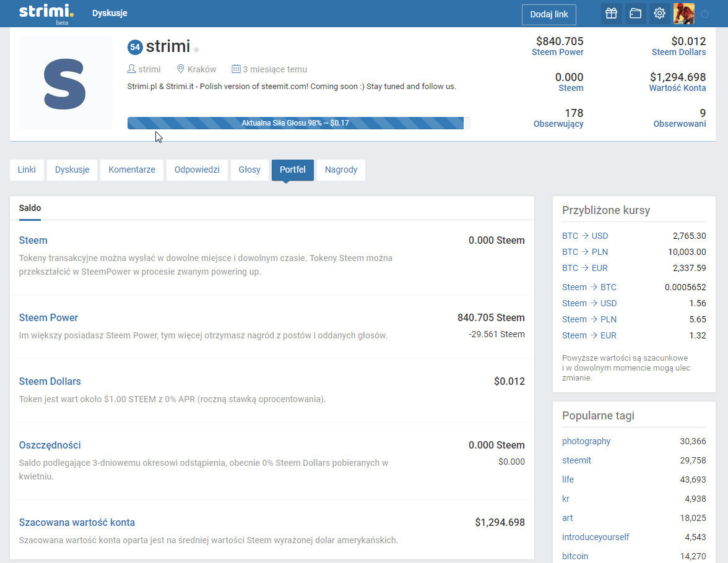The width and height of the screenshot is (728, 563).
Task: Open the Obserwowani following link
Action: [x=679, y=124]
